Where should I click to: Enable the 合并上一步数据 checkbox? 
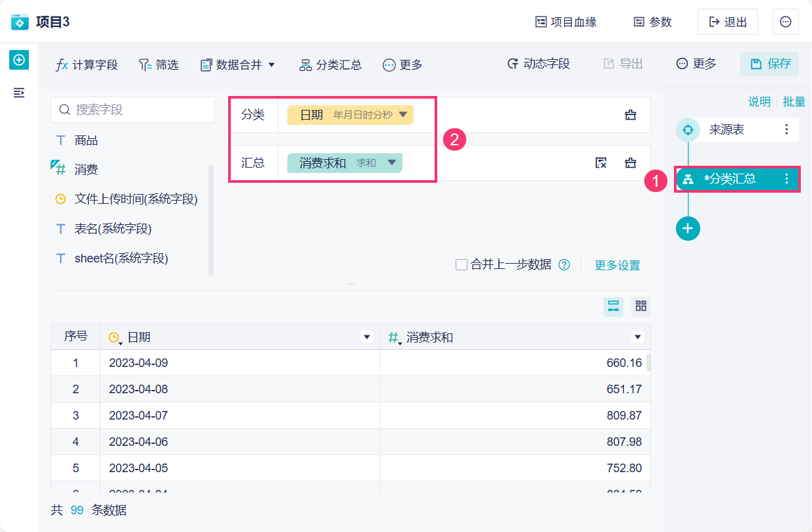462,265
